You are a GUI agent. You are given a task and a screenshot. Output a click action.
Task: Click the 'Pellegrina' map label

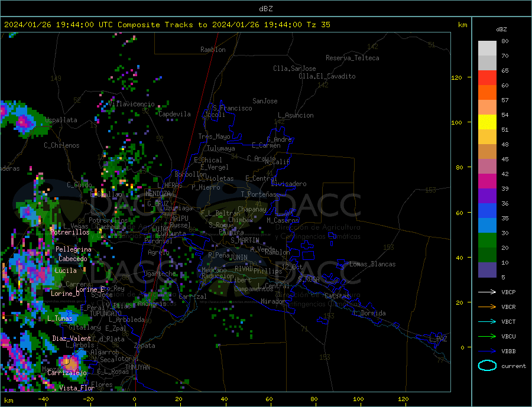73,249
